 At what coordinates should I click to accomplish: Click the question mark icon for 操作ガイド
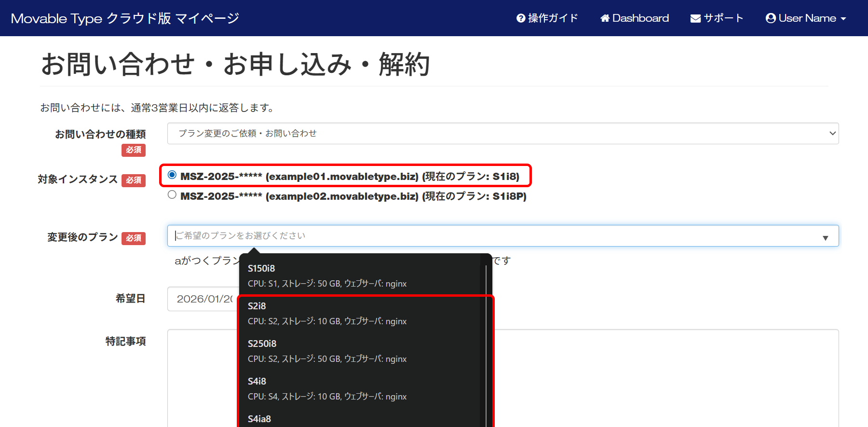tap(520, 18)
